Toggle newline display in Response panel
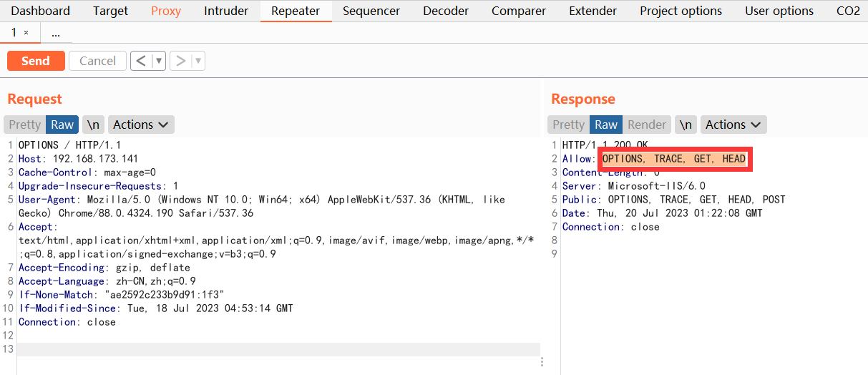 686,125
